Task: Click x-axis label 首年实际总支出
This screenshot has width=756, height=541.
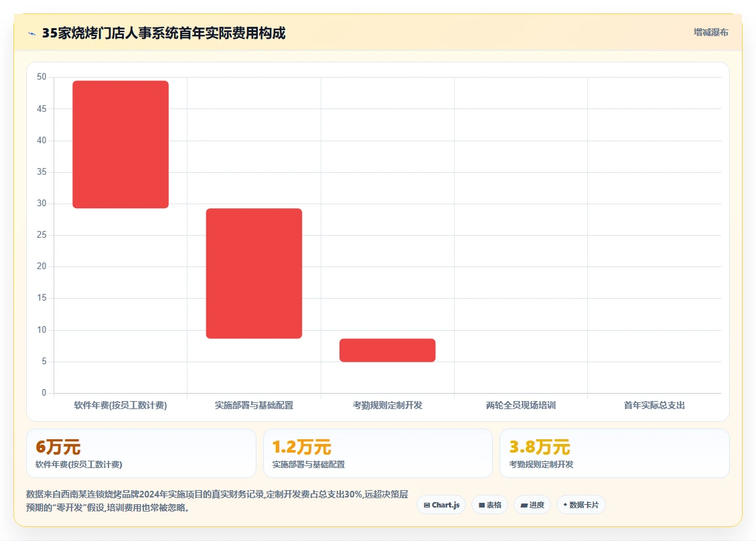Action: [654, 406]
